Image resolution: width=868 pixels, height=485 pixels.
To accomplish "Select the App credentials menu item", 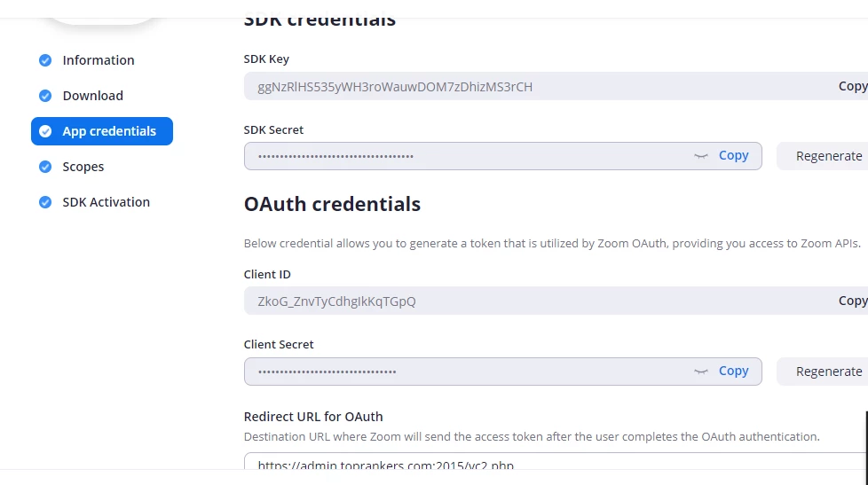I will (x=108, y=131).
